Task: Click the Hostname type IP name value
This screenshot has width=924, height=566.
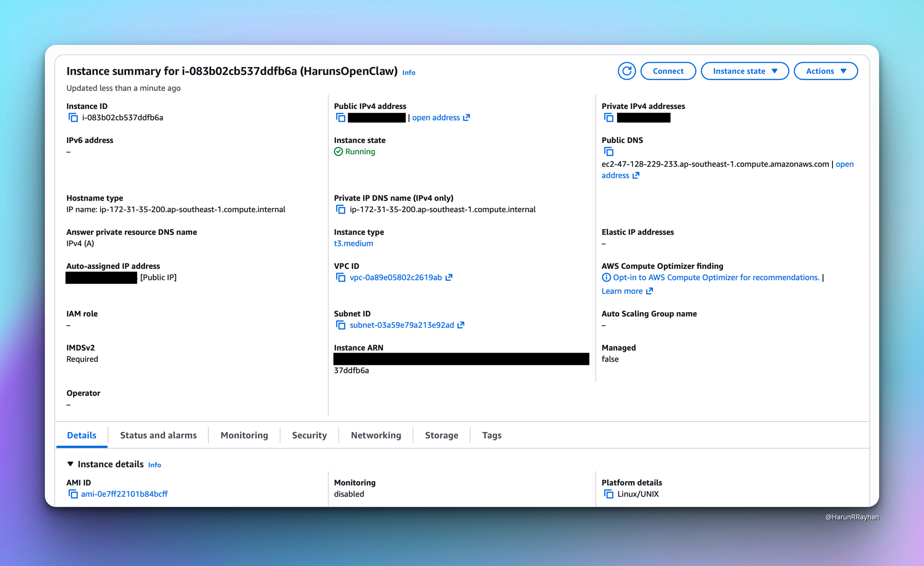Action: coord(176,209)
